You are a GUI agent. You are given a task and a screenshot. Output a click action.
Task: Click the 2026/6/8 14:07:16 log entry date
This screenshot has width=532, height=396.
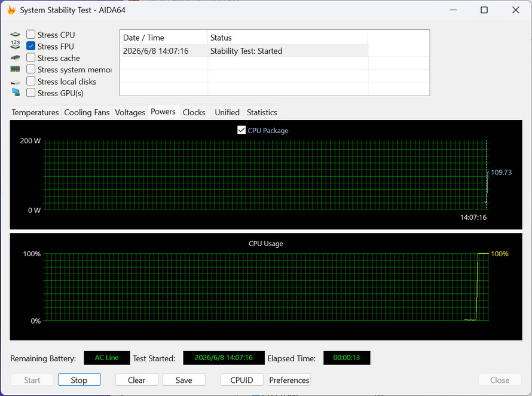coord(156,51)
